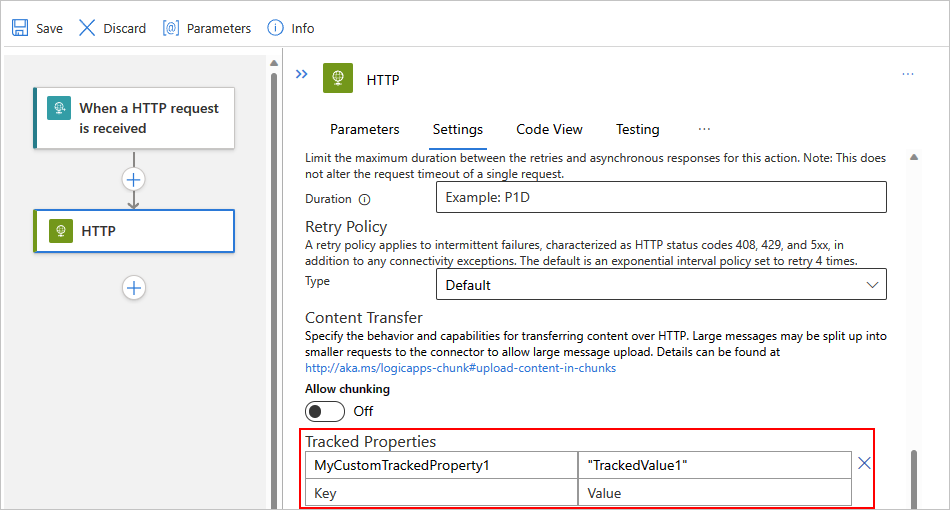Image resolution: width=950 pixels, height=510 pixels.
Task: Open the Retry Policy Type dropdown
Action: [x=661, y=285]
